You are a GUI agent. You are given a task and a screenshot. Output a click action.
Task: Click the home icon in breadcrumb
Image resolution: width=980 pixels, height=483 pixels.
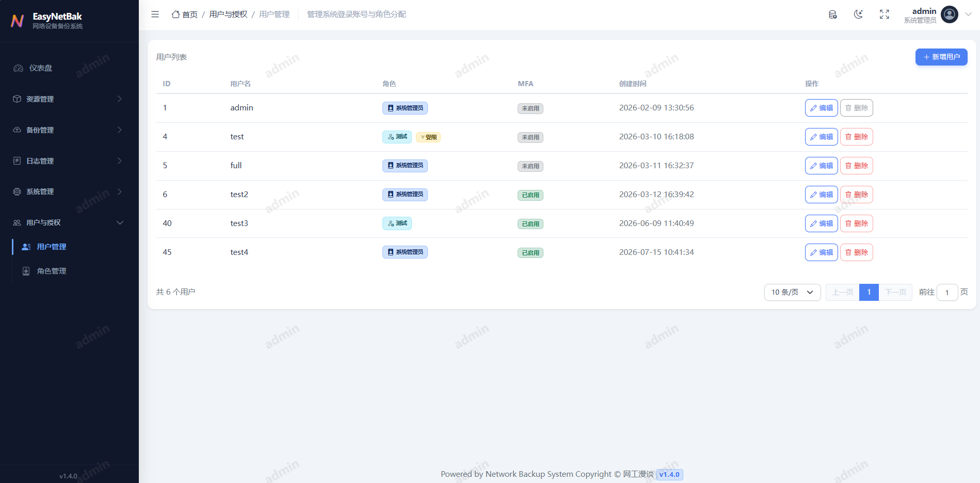pyautogui.click(x=175, y=14)
